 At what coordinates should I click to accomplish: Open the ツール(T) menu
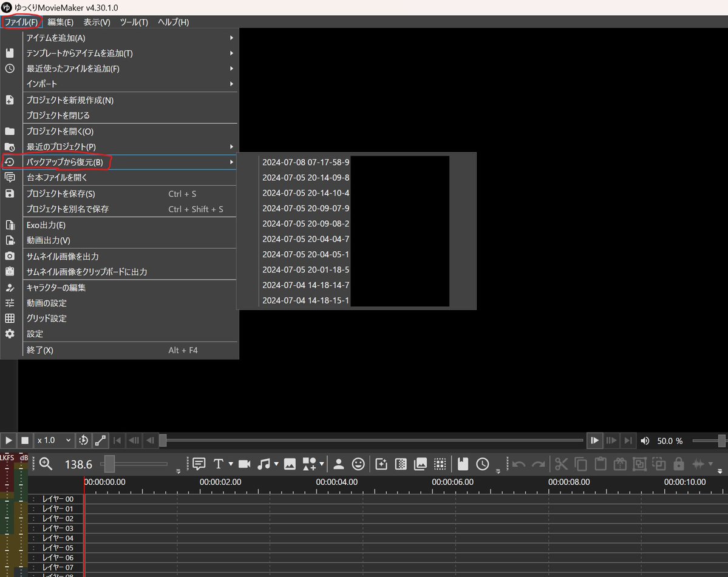click(134, 22)
